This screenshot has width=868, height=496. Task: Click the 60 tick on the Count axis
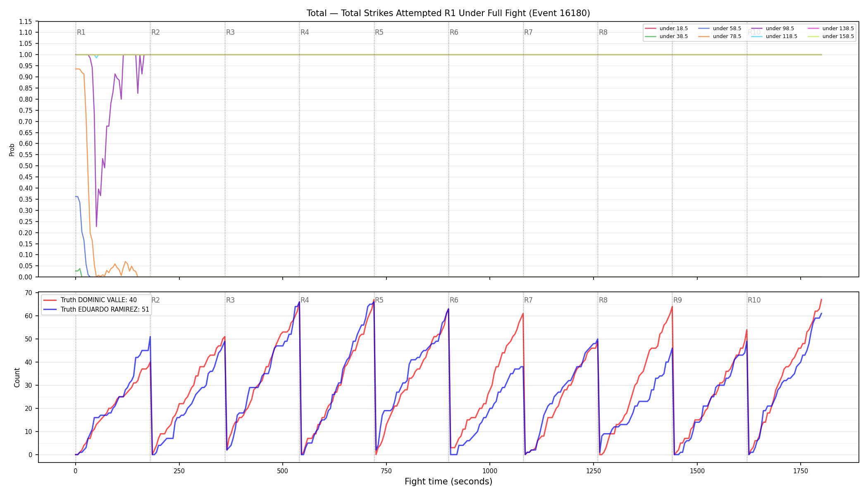point(29,316)
